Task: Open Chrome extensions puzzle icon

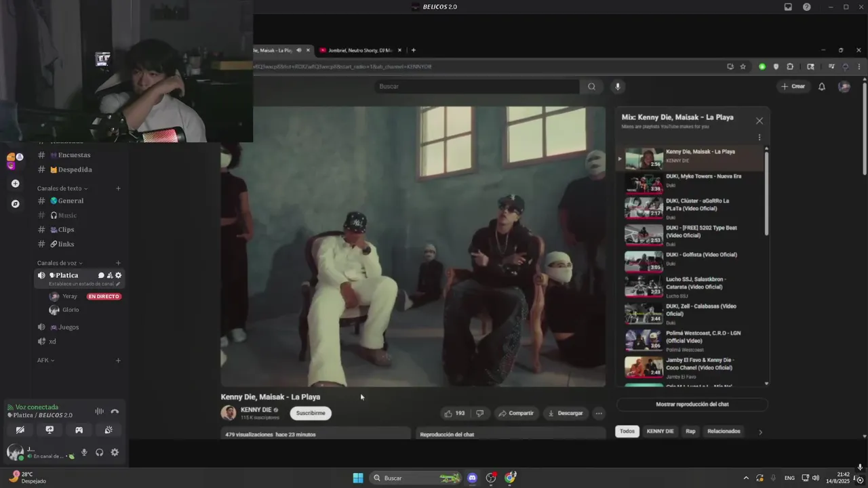Action: coord(790,66)
